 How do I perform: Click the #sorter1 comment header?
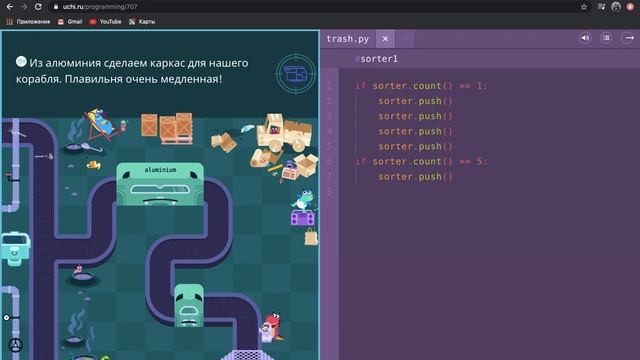(376, 59)
